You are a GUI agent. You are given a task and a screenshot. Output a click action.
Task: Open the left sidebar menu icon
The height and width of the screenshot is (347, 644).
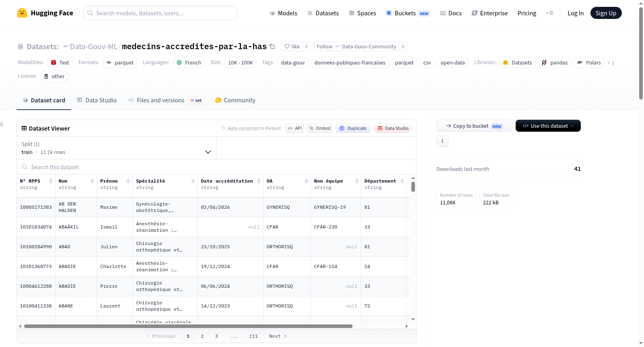(2, 125)
